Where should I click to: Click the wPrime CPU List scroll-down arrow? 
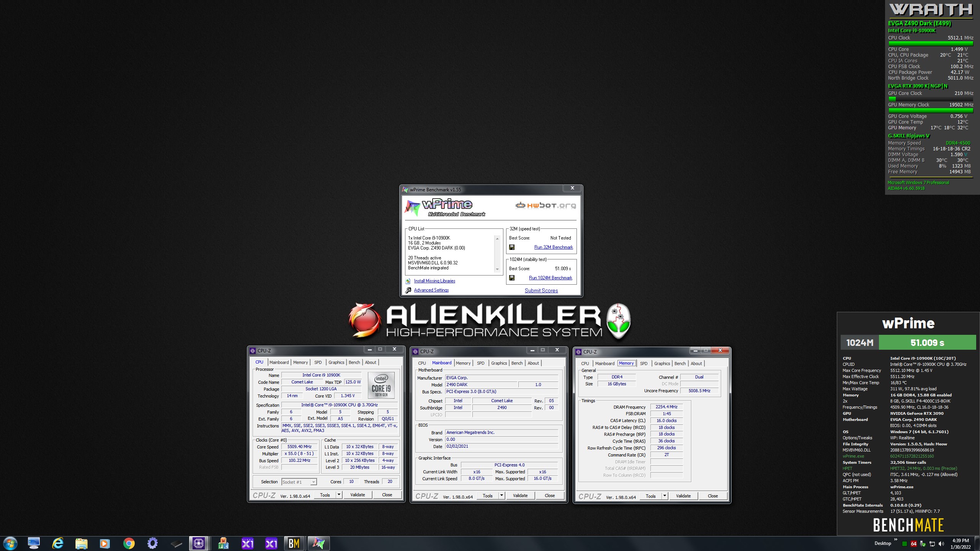[497, 269]
